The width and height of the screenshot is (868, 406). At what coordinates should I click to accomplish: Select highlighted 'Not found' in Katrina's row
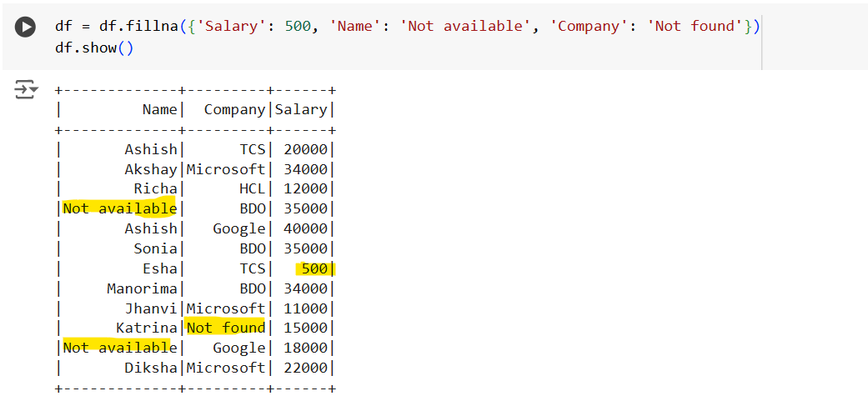coord(225,328)
